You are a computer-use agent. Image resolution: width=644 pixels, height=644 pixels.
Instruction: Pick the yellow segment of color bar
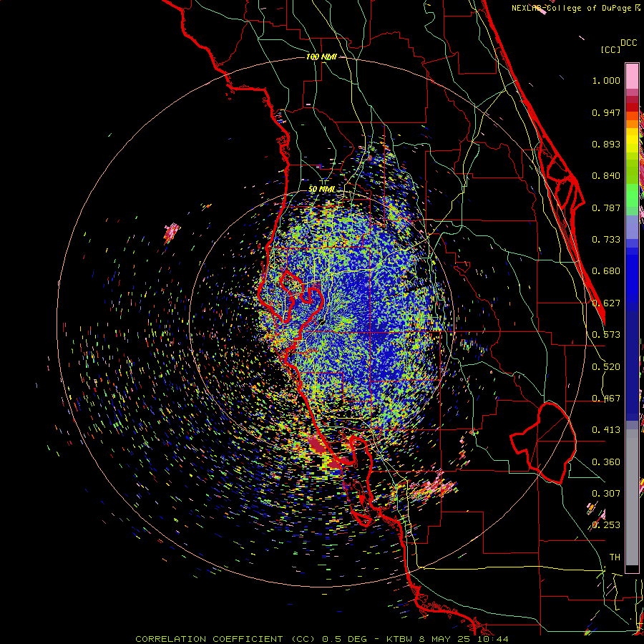(632, 140)
